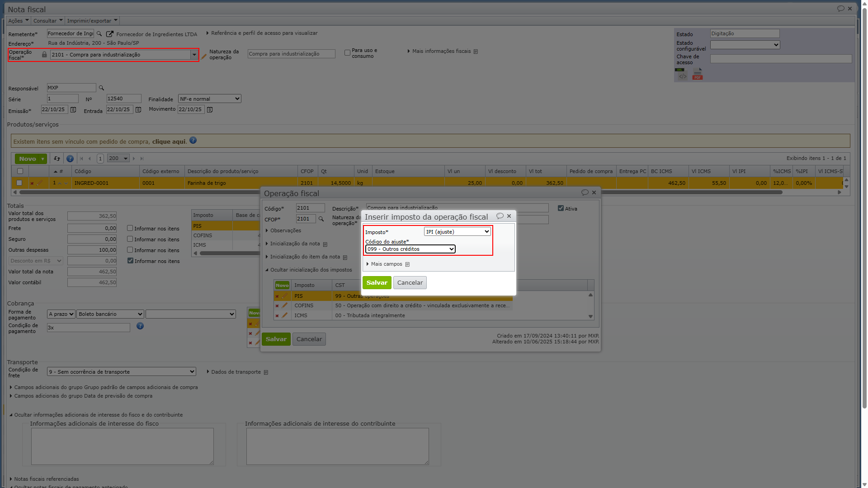Open the PDF document icon under Chave de acesso

(698, 75)
